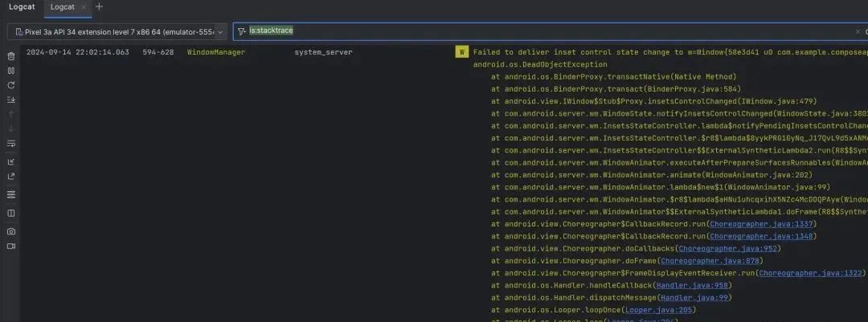This screenshot has width=868, height=322.
Task: Clear the is:stacktrace filter with the X
Action: pos(858,31)
